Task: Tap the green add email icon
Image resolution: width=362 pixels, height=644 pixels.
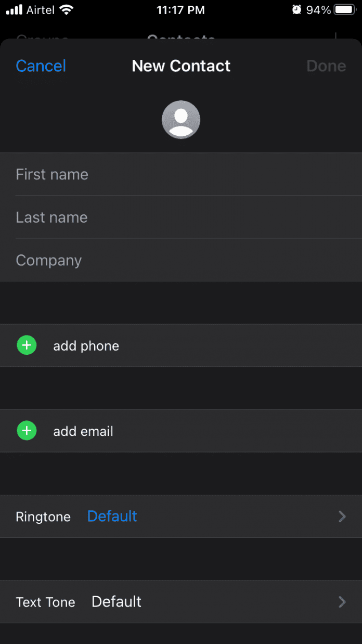Action: [x=27, y=431]
